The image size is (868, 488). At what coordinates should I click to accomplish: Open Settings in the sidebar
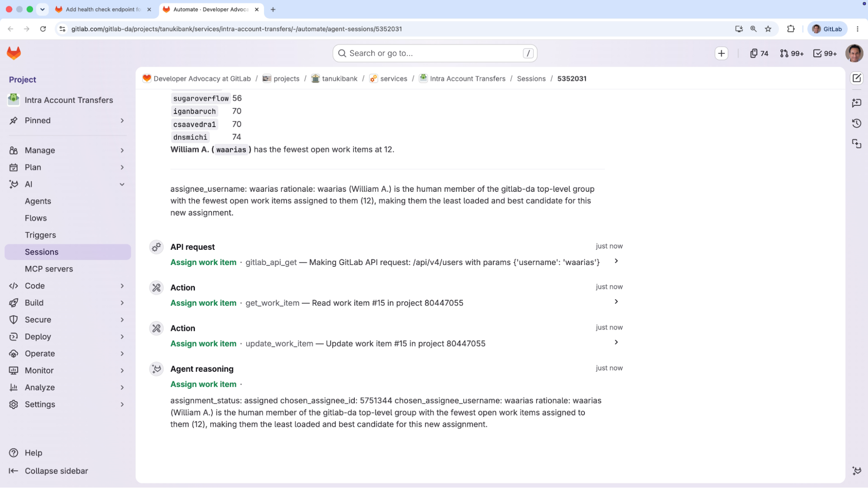[x=67, y=404]
